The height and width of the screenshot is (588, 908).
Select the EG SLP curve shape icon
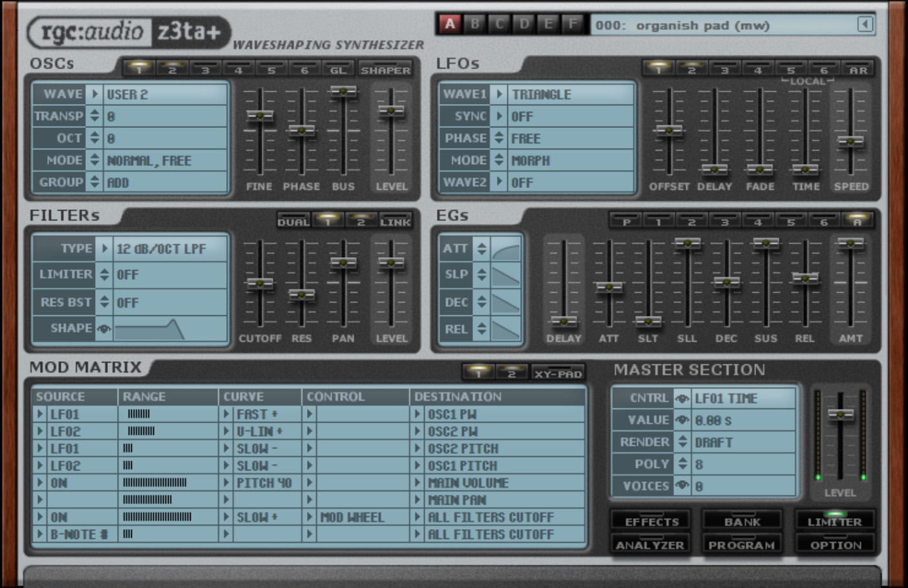click(506, 275)
